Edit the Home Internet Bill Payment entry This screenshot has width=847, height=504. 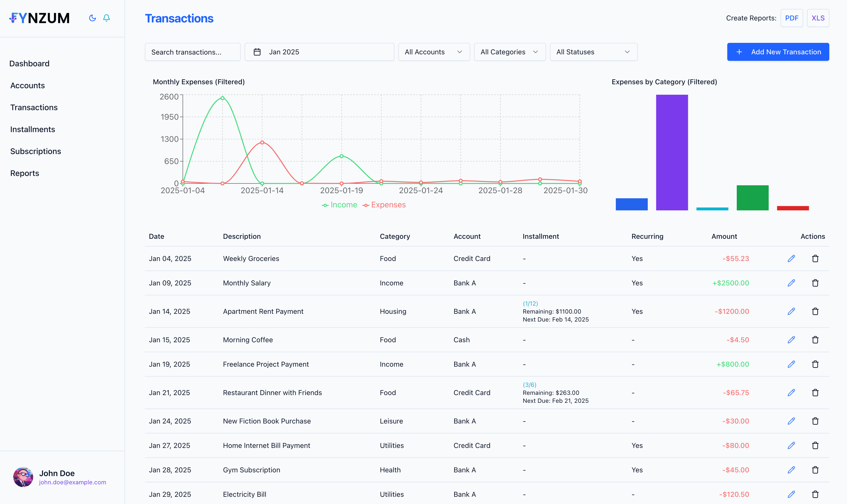coord(792,445)
